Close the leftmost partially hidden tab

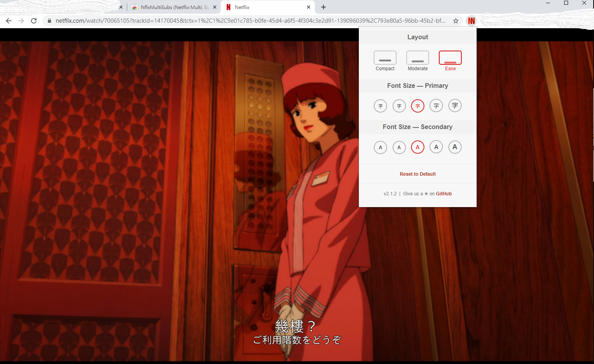[121, 7]
